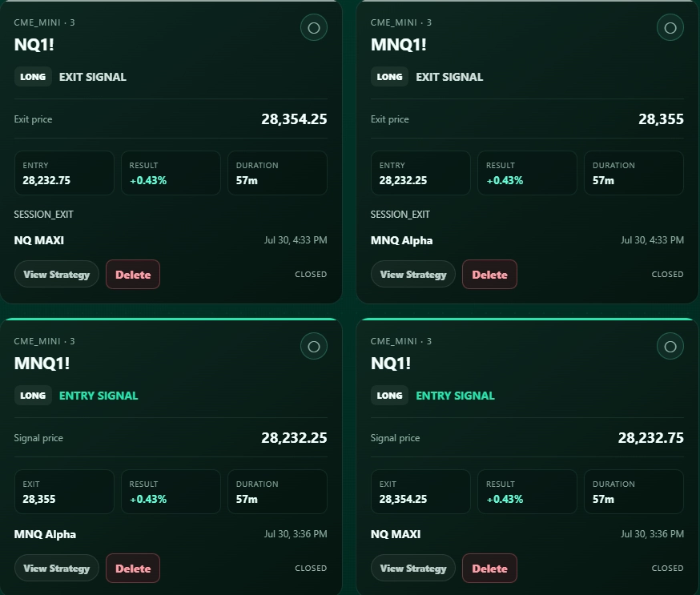Click the NQ1! exit price 28,354.25
Viewport: 700px width, 595px height.
294,119
